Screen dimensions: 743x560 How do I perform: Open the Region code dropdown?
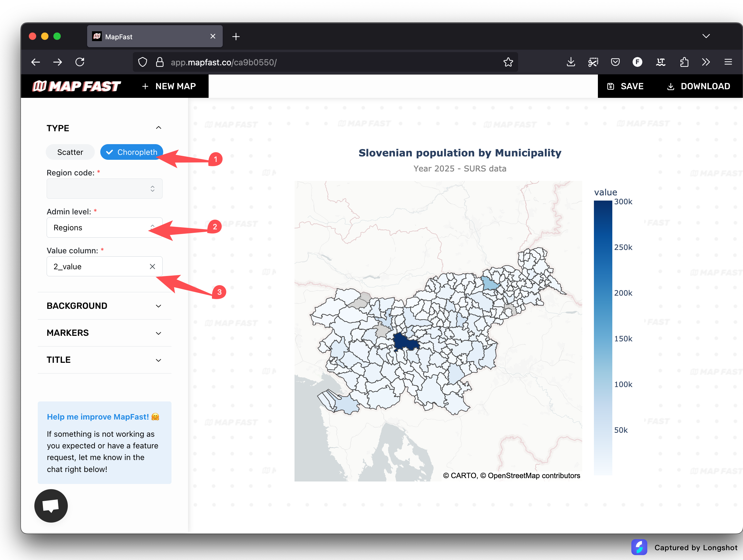[105, 189]
